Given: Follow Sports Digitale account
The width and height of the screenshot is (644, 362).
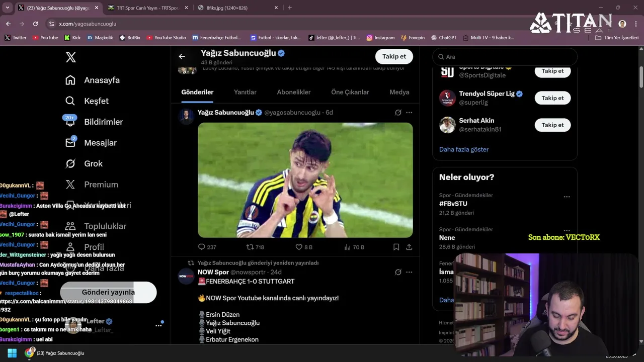Looking at the screenshot, I should pos(552,71).
